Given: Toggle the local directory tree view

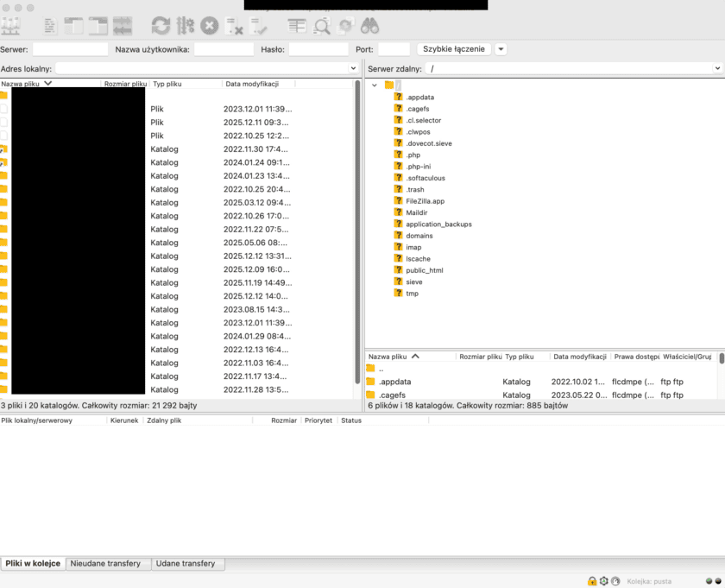Looking at the screenshot, I should coord(74,26).
